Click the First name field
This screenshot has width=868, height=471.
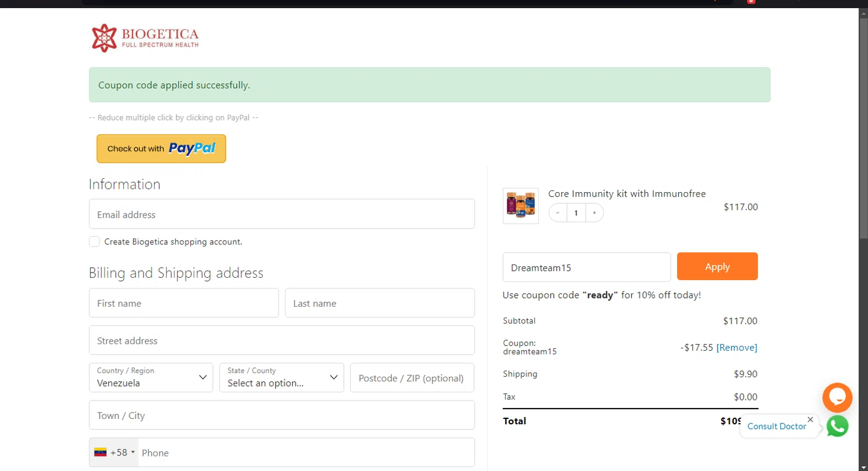tap(184, 303)
